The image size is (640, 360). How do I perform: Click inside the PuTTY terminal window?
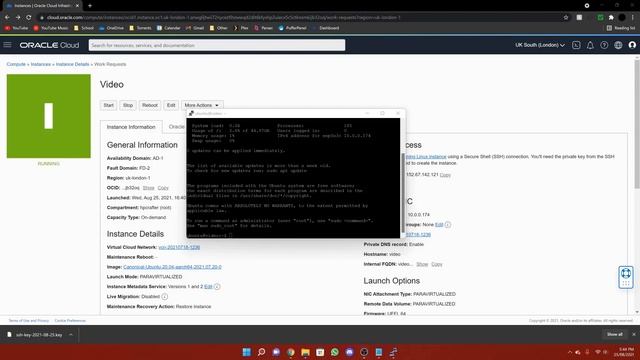tap(293, 178)
